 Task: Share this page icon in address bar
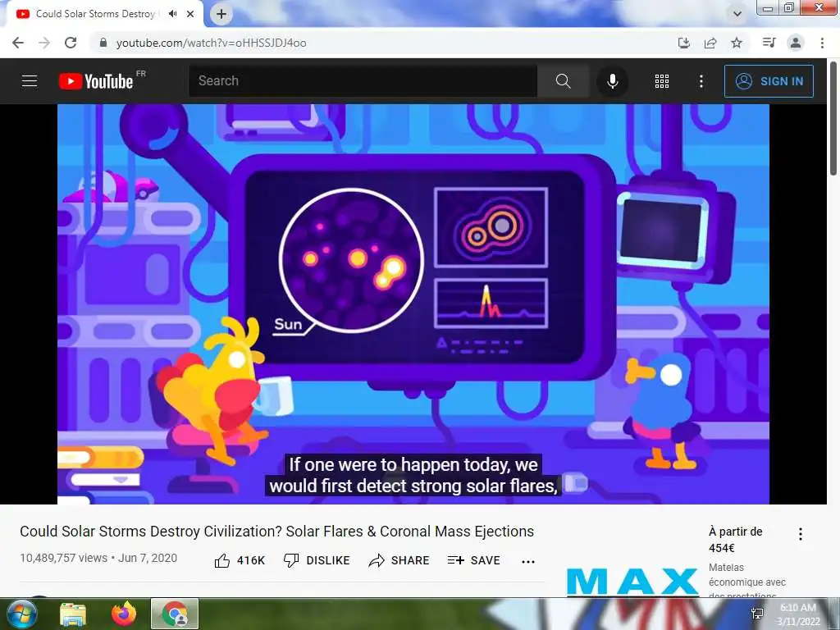tap(710, 43)
